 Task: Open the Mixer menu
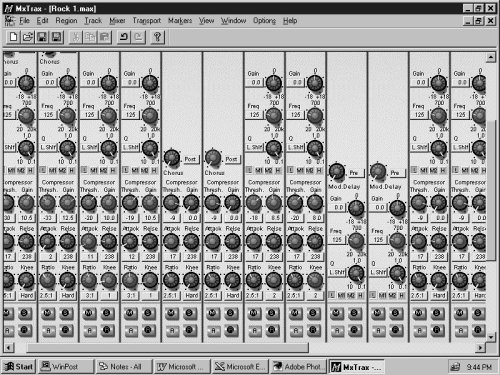pyautogui.click(x=117, y=21)
